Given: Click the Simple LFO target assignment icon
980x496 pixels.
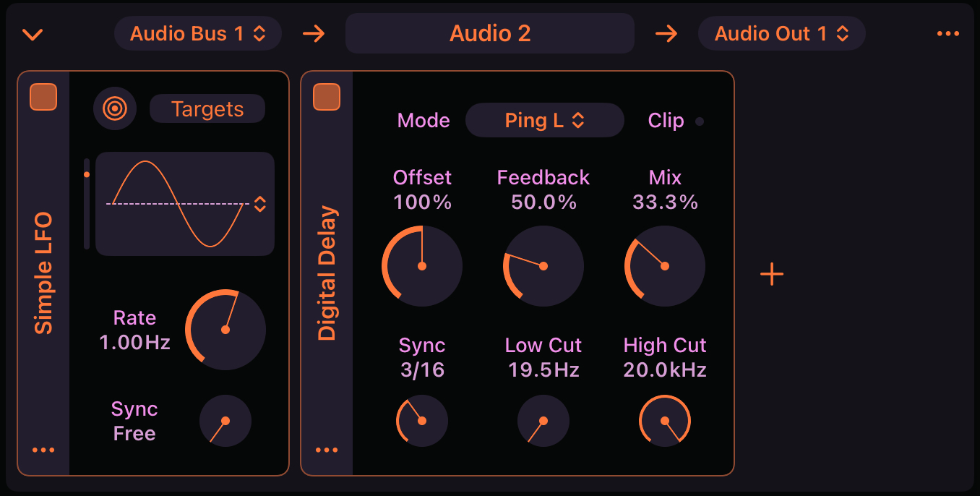Looking at the screenshot, I should 115,108.
